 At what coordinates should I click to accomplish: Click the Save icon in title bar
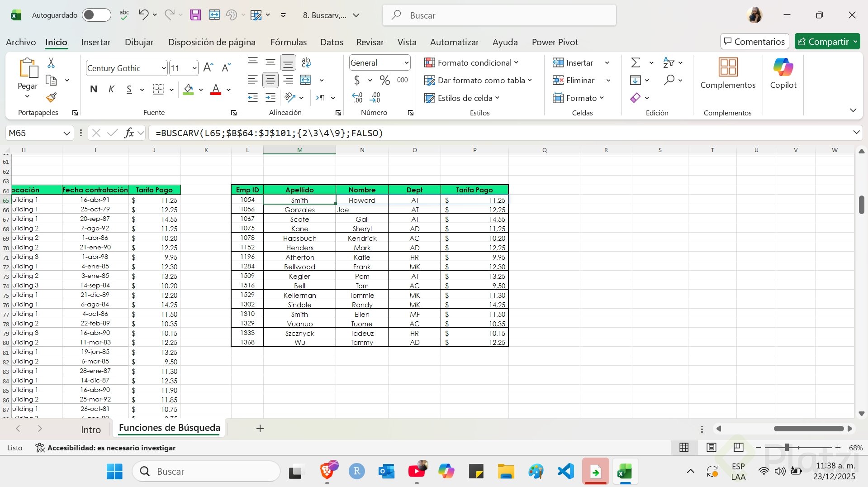(195, 15)
